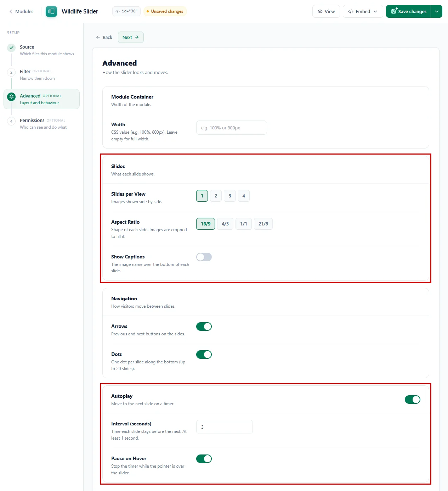Click the floppy disk icon in Save changes
The height and width of the screenshot is (491, 448).
pos(393,11)
